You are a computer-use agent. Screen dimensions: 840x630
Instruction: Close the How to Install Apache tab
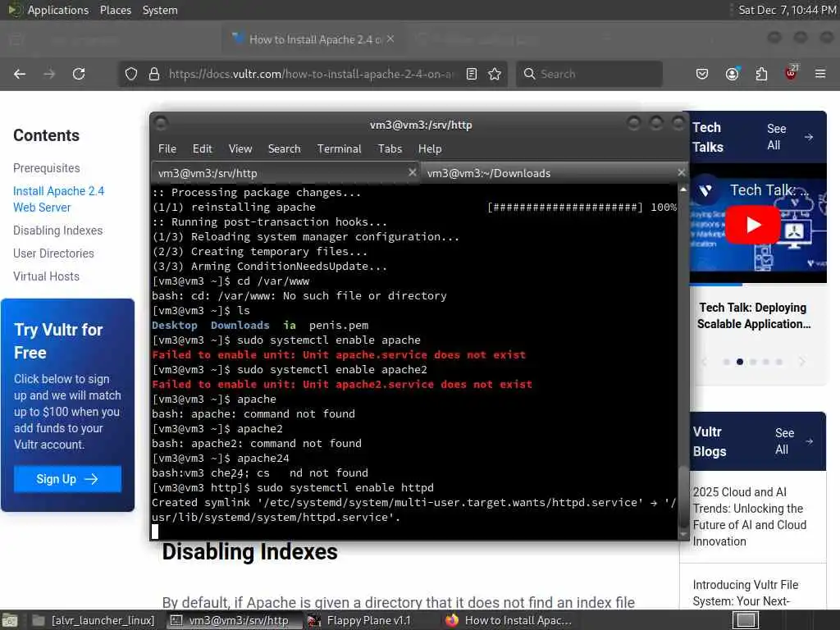pyautogui.click(x=390, y=39)
